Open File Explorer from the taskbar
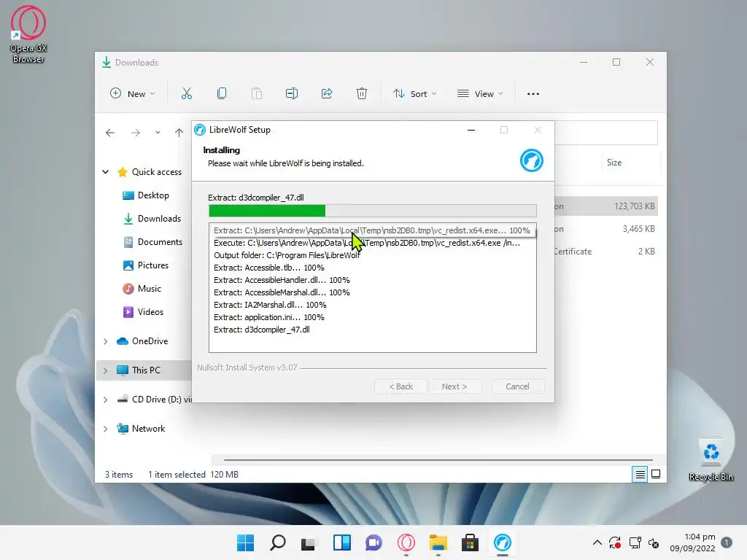This screenshot has width=747, height=560. [x=438, y=542]
